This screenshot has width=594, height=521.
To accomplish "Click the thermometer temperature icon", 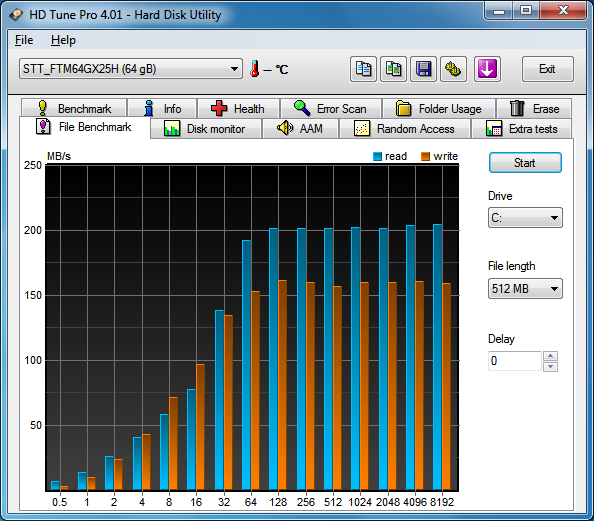I will (x=255, y=69).
